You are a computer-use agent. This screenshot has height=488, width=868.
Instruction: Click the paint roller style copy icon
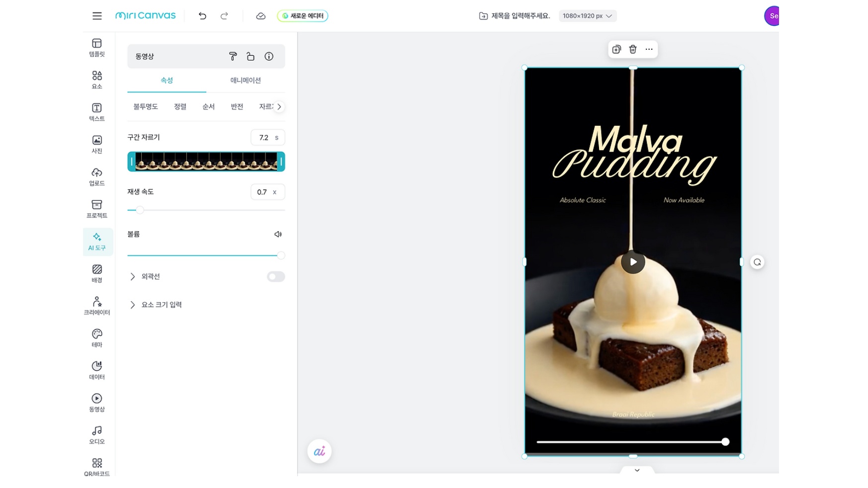coord(233,56)
